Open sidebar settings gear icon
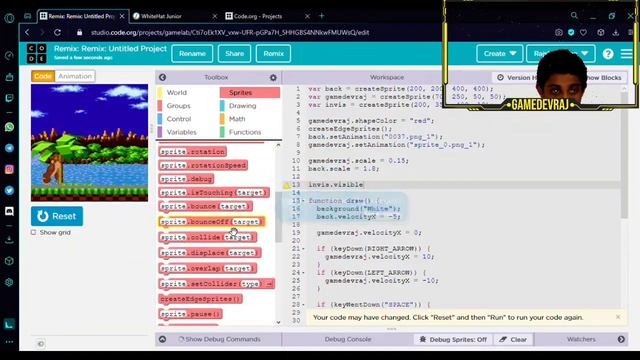This screenshot has height=360, width=640. 9,282
